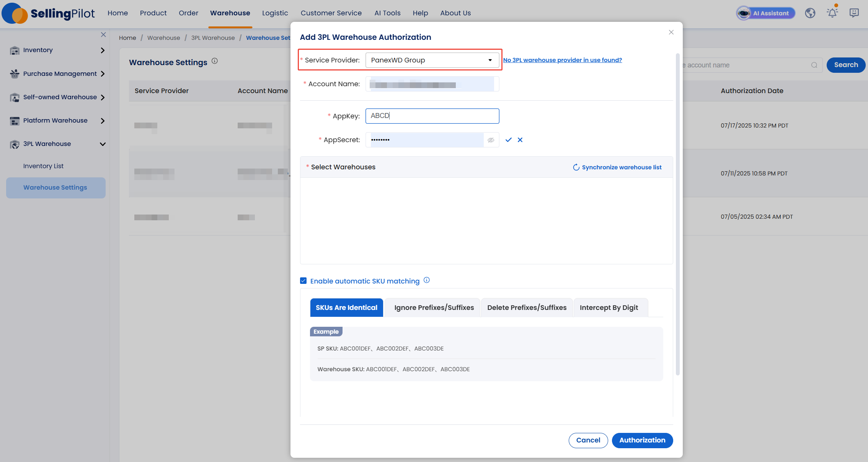Image resolution: width=868 pixels, height=462 pixels.
Task: Uncheck Enable automatic SKU matching checkbox
Action: coord(303,281)
